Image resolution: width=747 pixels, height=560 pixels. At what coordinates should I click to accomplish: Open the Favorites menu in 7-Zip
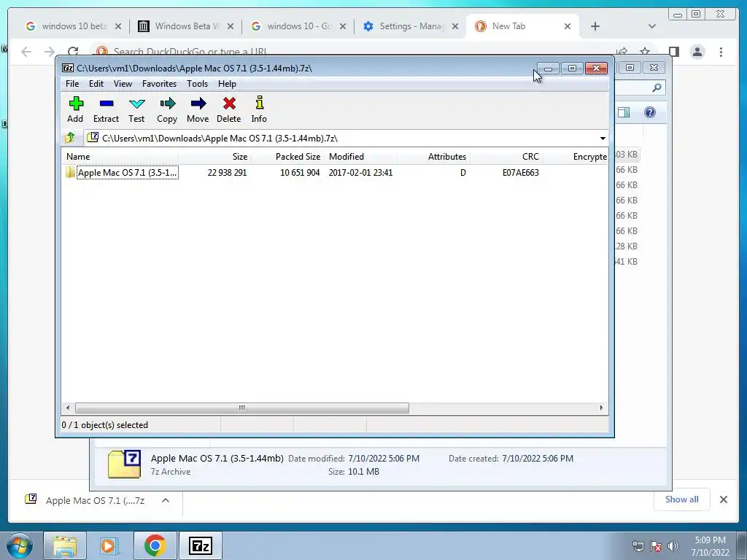159,84
